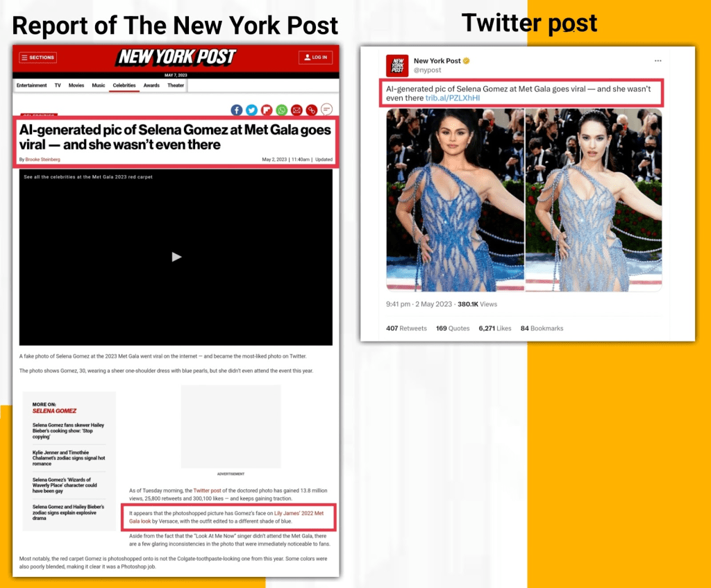Click the Log In button

click(x=316, y=57)
